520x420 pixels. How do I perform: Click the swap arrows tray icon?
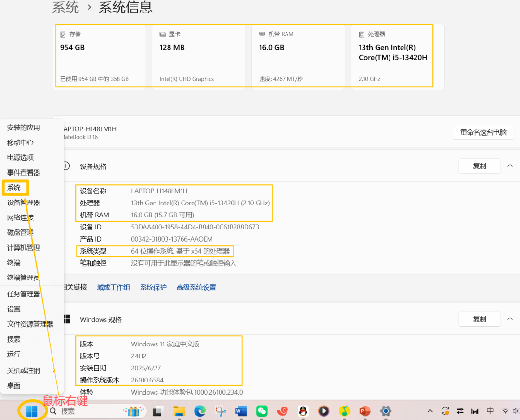pyautogui.click(x=460, y=411)
